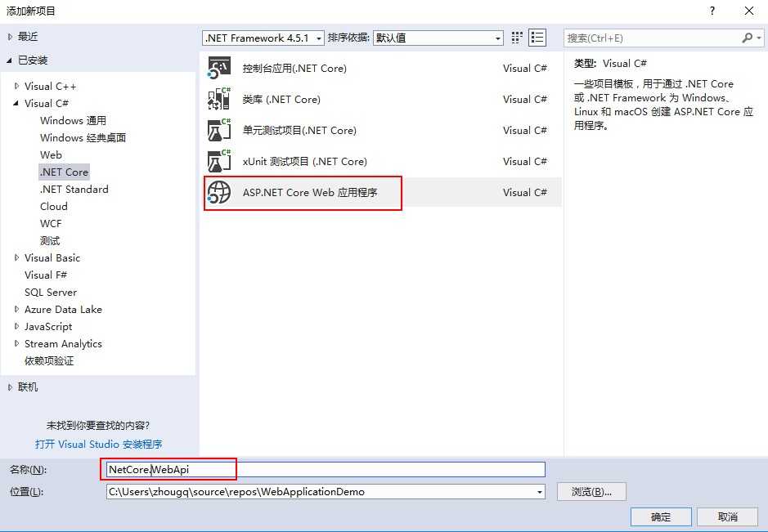Click Visual C# label in 控制台应用 row
Screen dimensions: 768x532
click(524, 68)
